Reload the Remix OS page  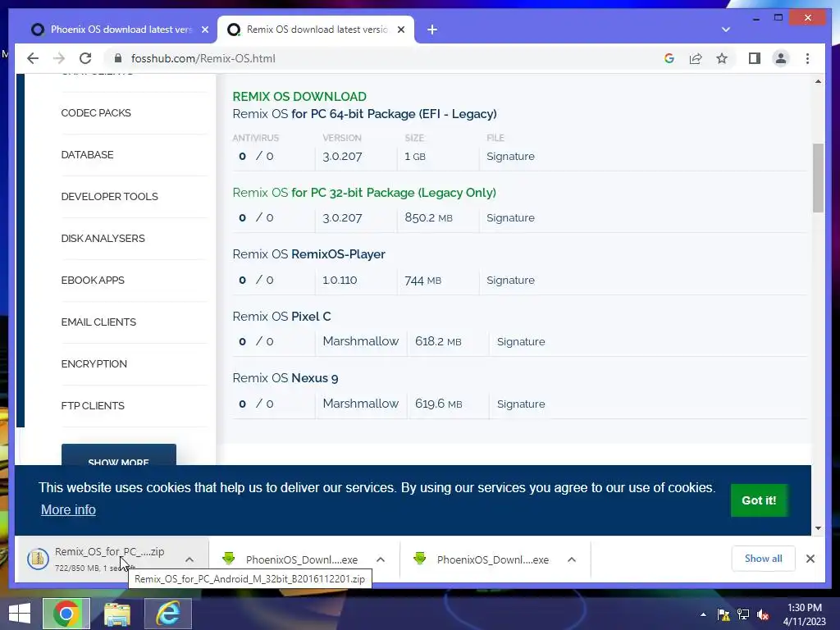85,58
